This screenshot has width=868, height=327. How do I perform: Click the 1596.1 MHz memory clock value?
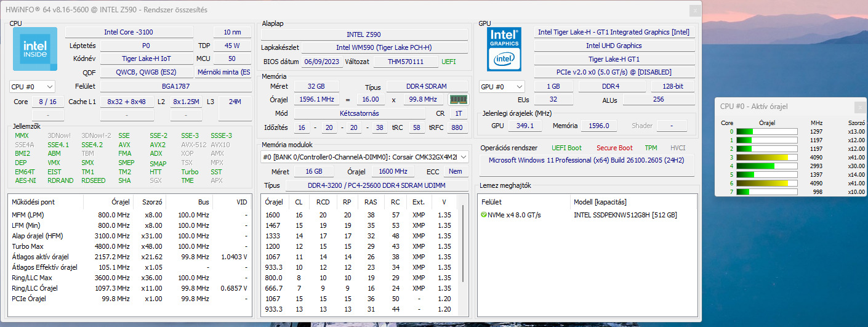[317, 99]
